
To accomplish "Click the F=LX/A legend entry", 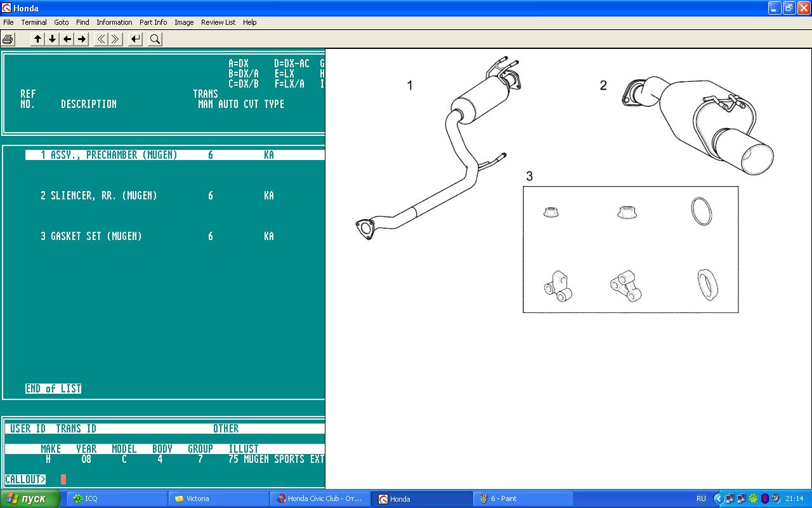I will tap(289, 84).
